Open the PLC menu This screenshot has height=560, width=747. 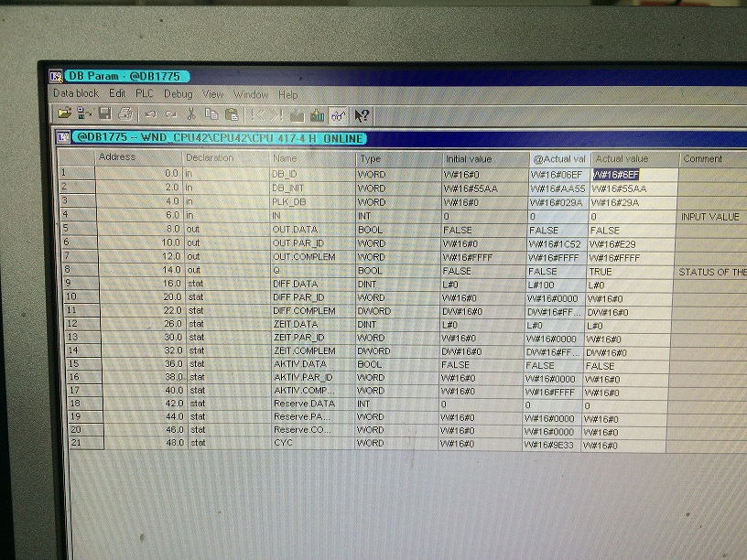pyautogui.click(x=145, y=93)
